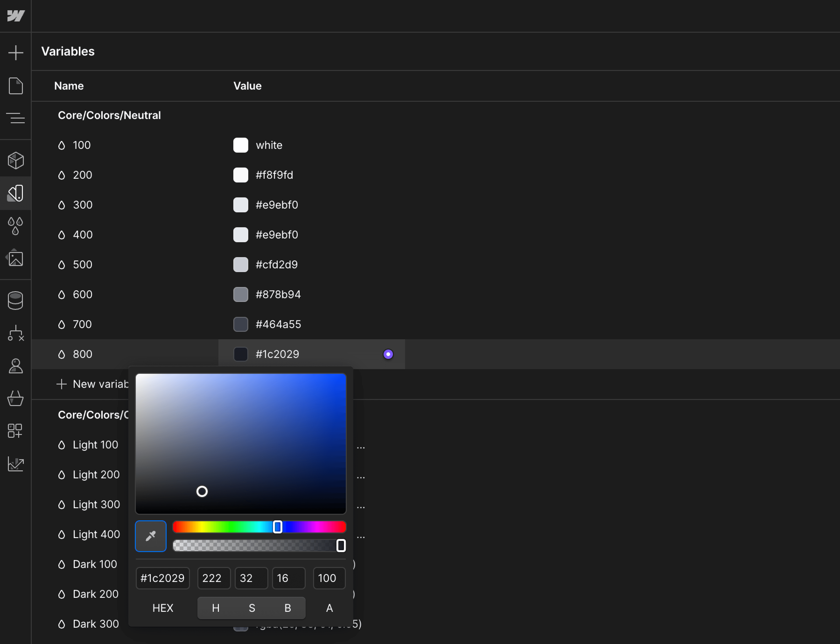Click the Webflow logo

click(16, 16)
